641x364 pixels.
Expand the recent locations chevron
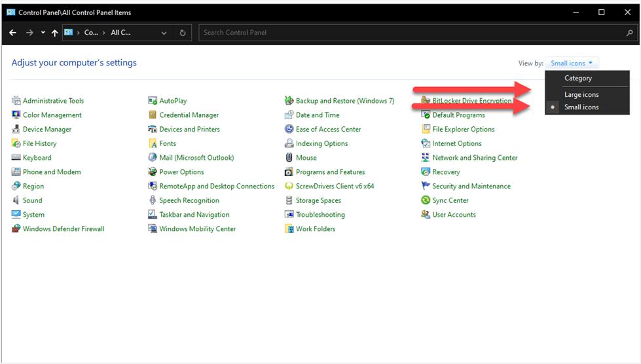(43, 33)
